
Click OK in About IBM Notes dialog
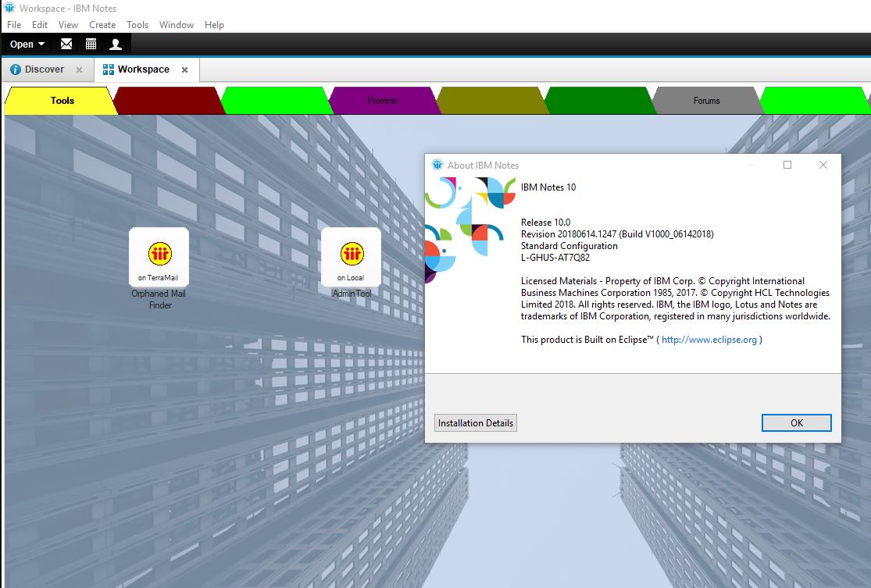click(797, 423)
